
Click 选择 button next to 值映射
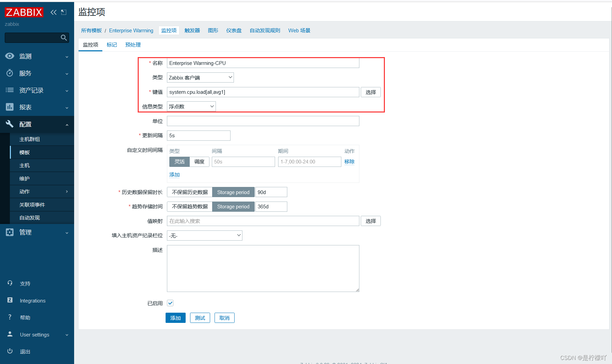coord(371,221)
